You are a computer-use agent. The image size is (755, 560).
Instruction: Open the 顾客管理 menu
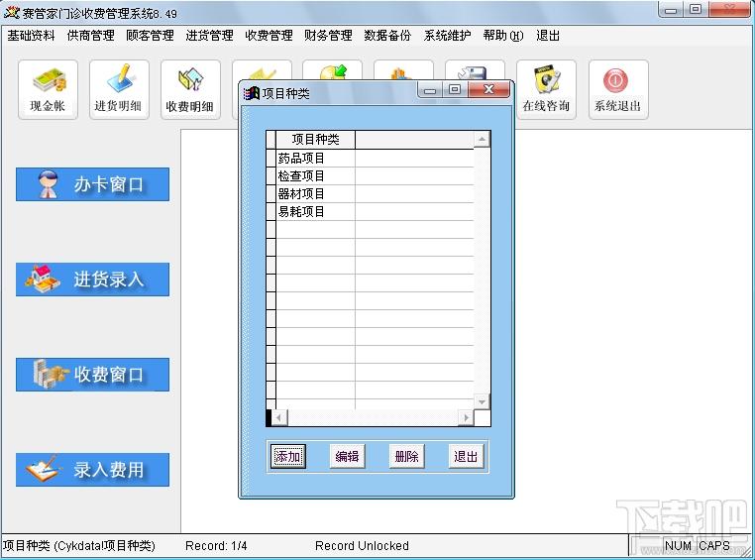click(x=150, y=36)
